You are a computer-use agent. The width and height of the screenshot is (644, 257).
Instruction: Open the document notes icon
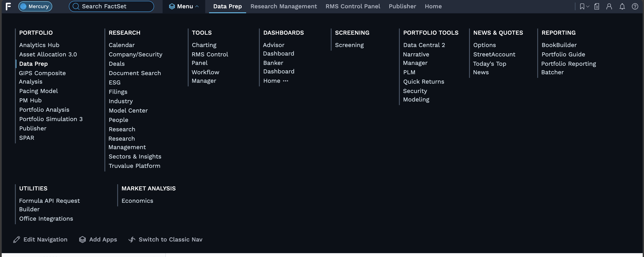click(597, 6)
